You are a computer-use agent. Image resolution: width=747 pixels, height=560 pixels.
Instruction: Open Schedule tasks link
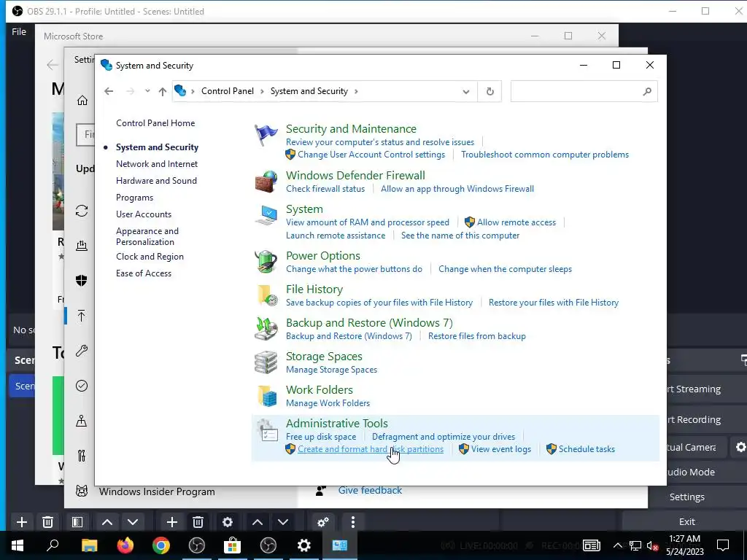(587, 449)
